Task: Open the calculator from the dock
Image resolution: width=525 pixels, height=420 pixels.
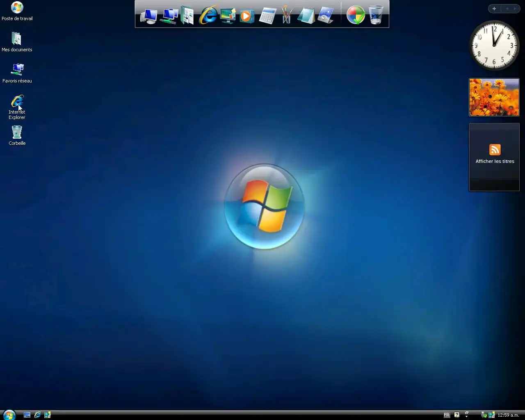Action: click(267, 16)
